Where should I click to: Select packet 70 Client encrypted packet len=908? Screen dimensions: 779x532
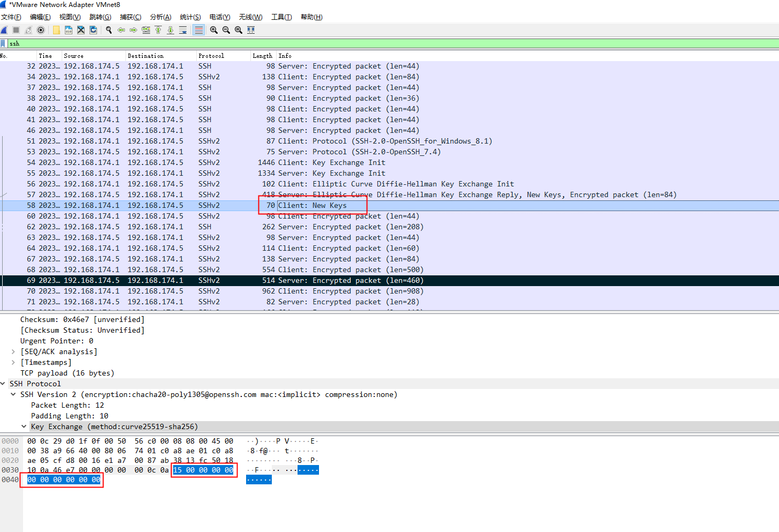[389, 291]
